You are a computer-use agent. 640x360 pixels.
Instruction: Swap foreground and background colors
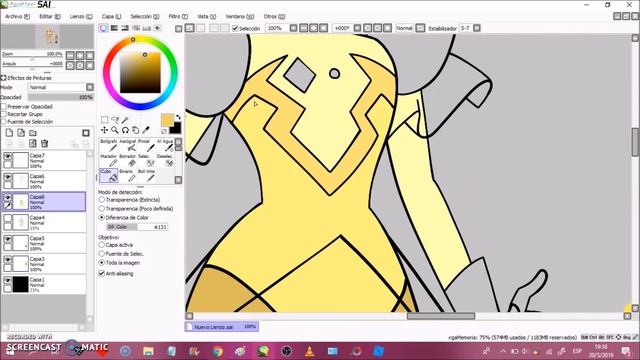[178, 118]
